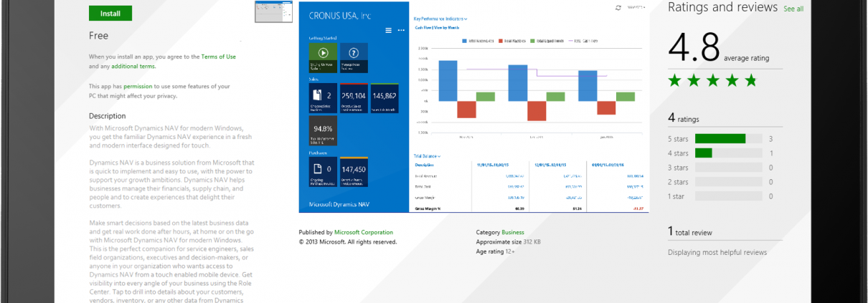Click the "4 ratings" label
This screenshot has width=868, height=303.
[x=684, y=118]
